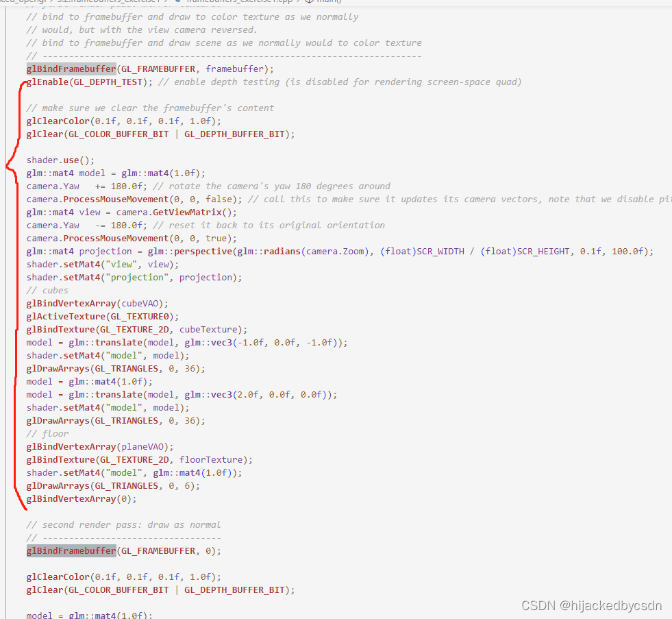Click shader.setMat4("projection", projection) line
Viewport: 672px width, 619px height.
(x=134, y=278)
